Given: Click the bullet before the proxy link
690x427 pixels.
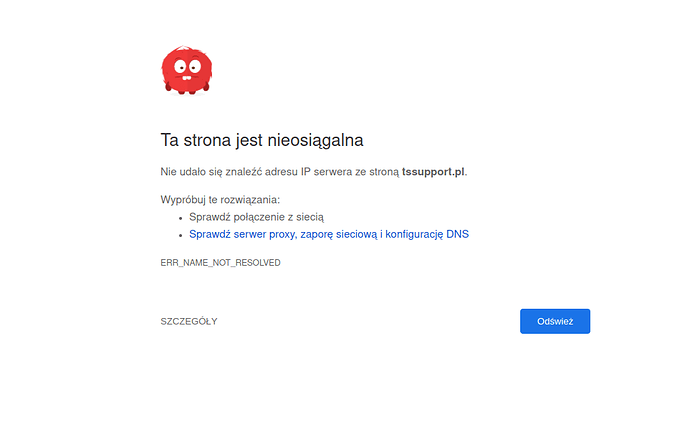Looking at the screenshot, I should pyautogui.click(x=181, y=235).
